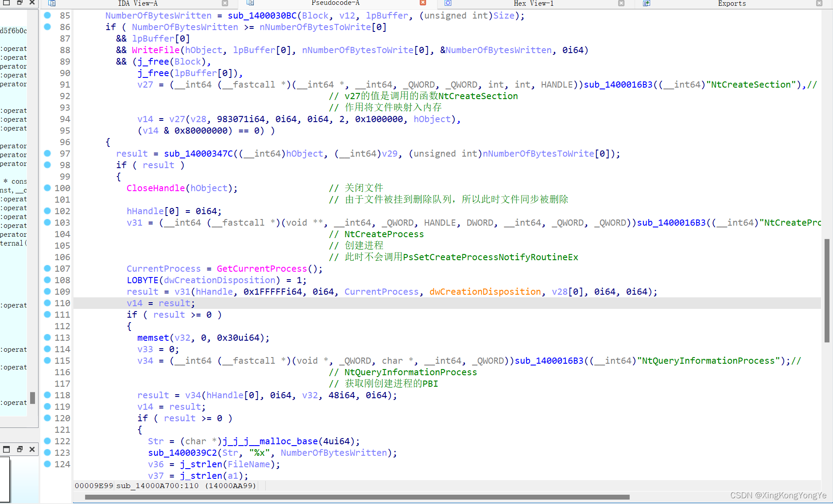Click the CloseHandle call on line 100

[x=155, y=188]
